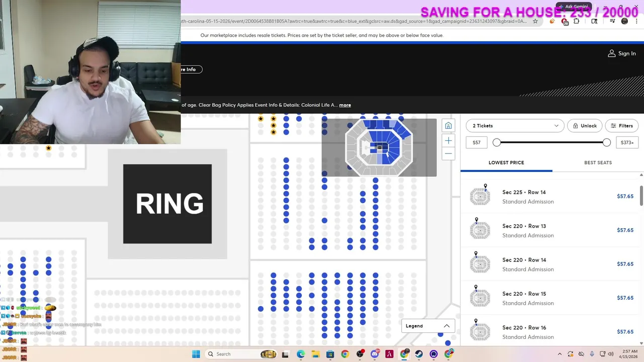
Task: Zoom in on the seat map with plus
Action: pos(448,141)
